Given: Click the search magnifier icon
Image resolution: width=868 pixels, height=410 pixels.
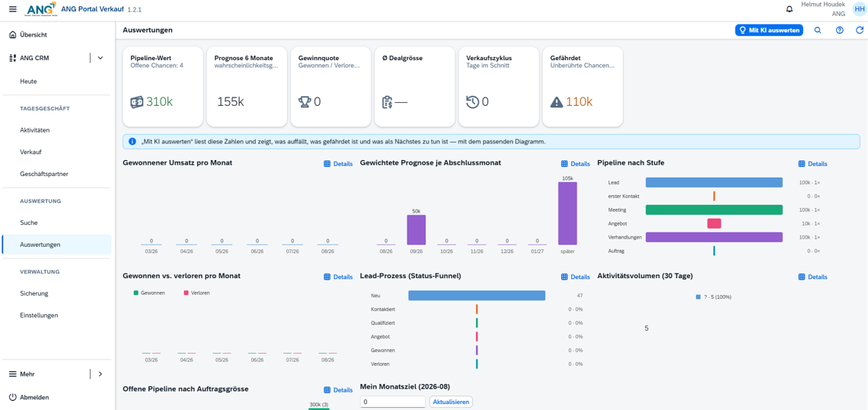Looking at the screenshot, I should 818,30.
